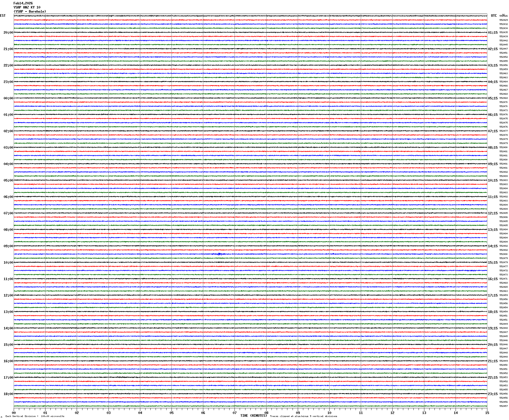Click the 07 minute tick on bottom axis

coord(235,413)
